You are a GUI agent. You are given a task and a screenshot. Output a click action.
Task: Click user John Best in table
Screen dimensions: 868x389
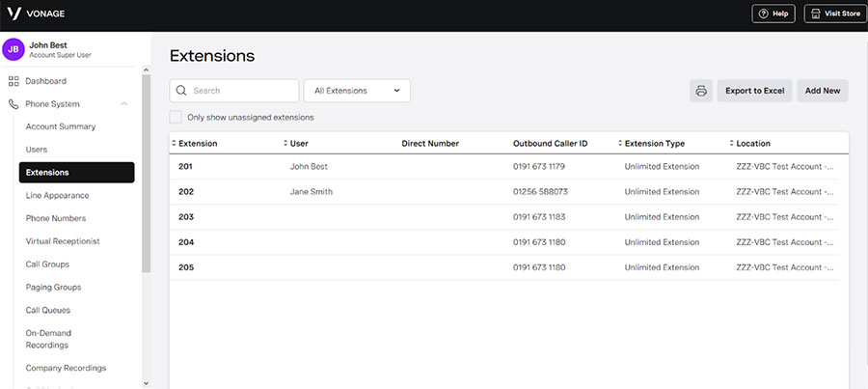309,167
